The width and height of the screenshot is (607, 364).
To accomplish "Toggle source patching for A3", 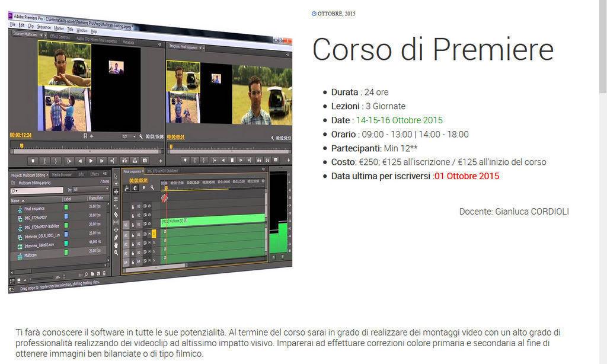I will click(x=126, y=253).
